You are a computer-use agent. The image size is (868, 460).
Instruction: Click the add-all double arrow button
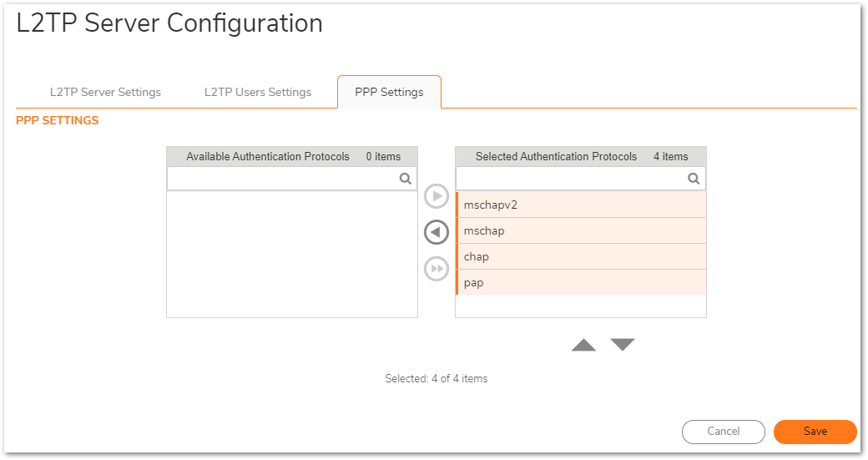point(437,268)
